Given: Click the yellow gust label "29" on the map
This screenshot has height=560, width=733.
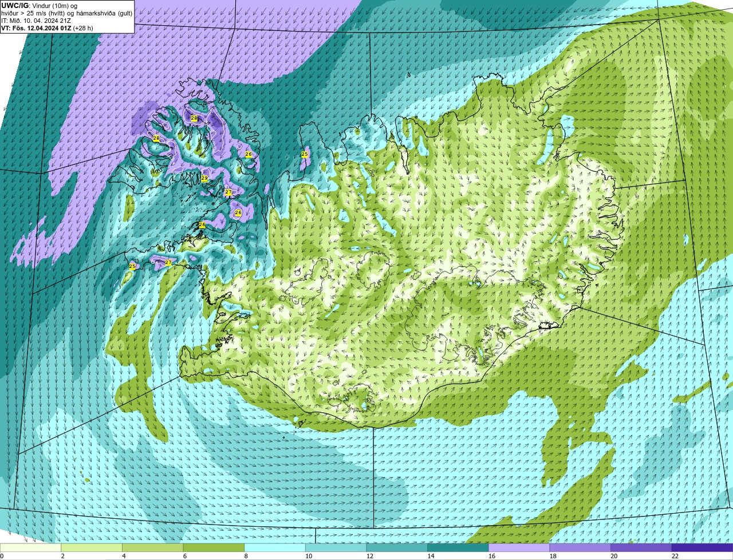Looking at the screenshot, I should click(204, 179).
